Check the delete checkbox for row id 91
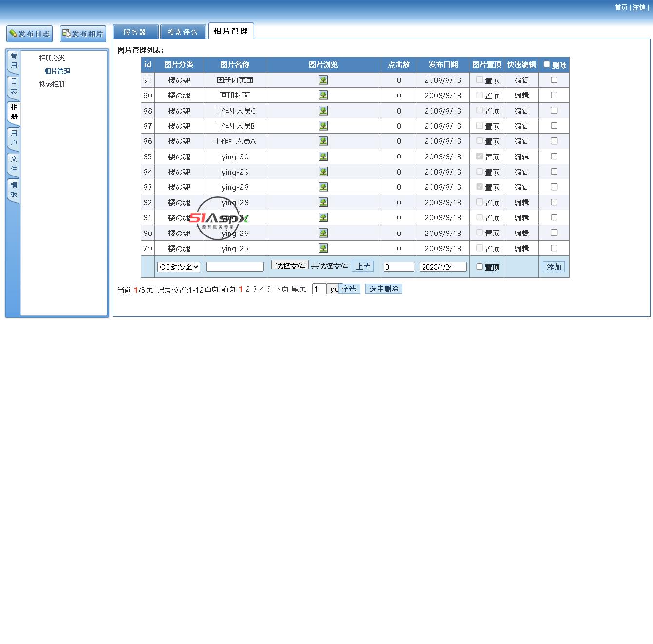This screenshot has height=644, width=653. 554,80
